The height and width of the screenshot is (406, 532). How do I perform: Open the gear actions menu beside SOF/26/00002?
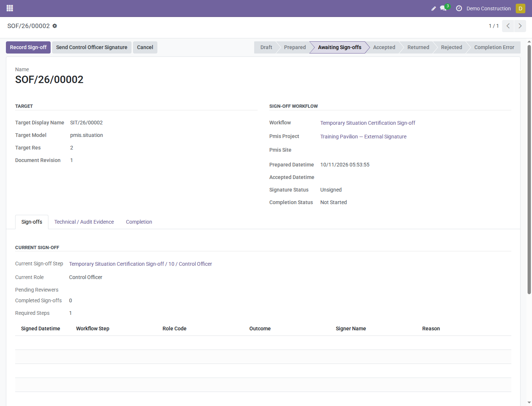55,26
